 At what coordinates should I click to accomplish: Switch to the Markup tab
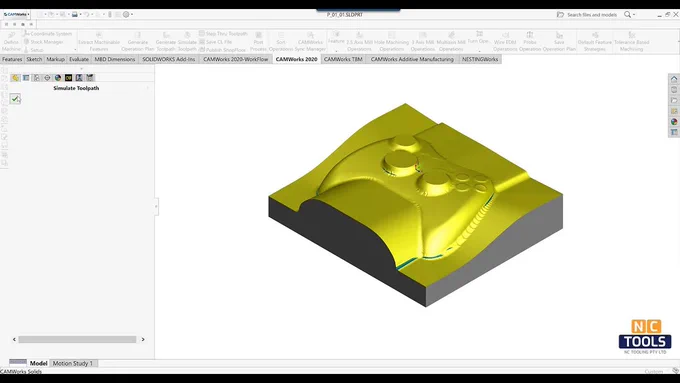pyautogui.click(x=55, y=59)
